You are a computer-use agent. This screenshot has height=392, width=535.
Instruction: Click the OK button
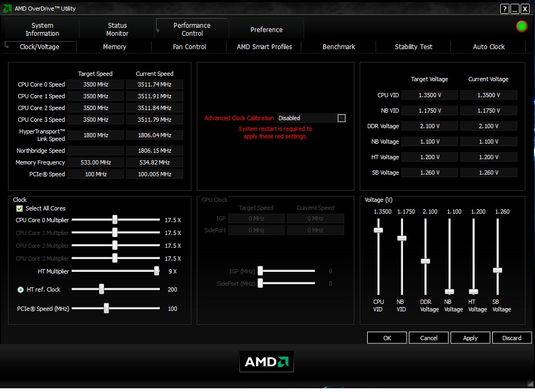pos(387,338)
